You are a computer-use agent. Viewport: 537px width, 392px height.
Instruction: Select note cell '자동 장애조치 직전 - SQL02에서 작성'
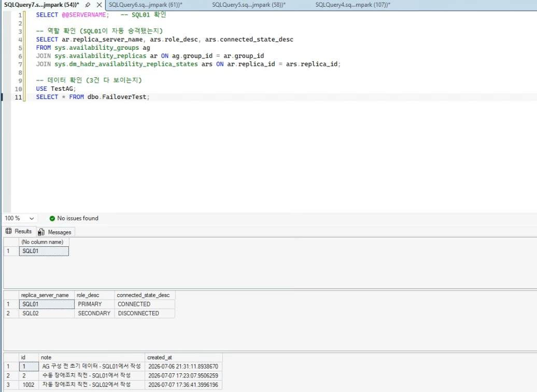point(92,385)
